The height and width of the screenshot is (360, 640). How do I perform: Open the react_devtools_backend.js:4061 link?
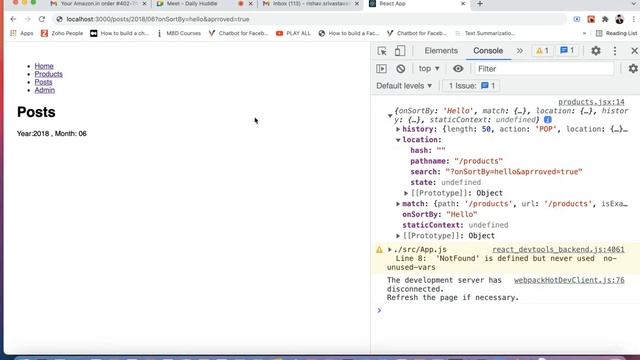coord(558,249)
